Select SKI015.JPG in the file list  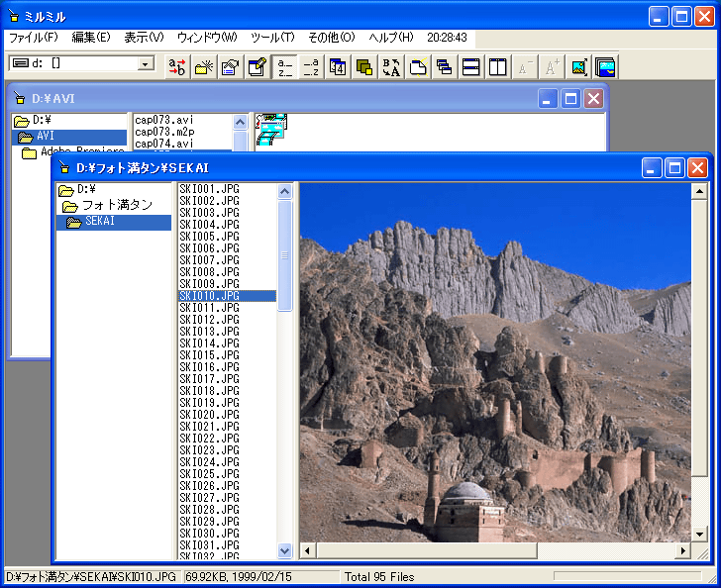[x=210, y=355]
